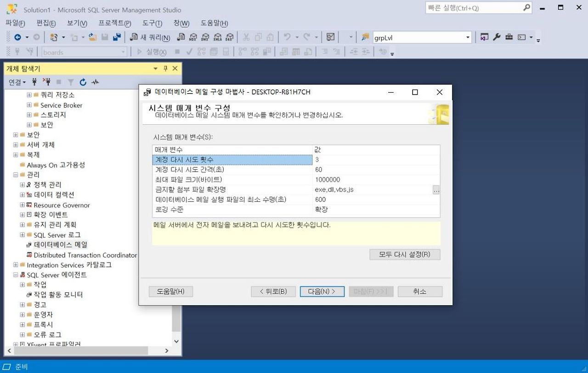Click the Open File folder icon

coord(92,38)
